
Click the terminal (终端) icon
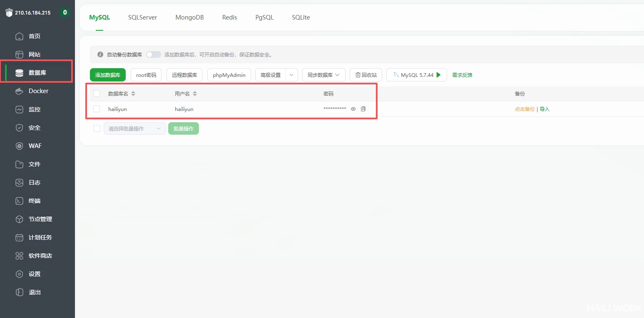(x=19, y=201)
